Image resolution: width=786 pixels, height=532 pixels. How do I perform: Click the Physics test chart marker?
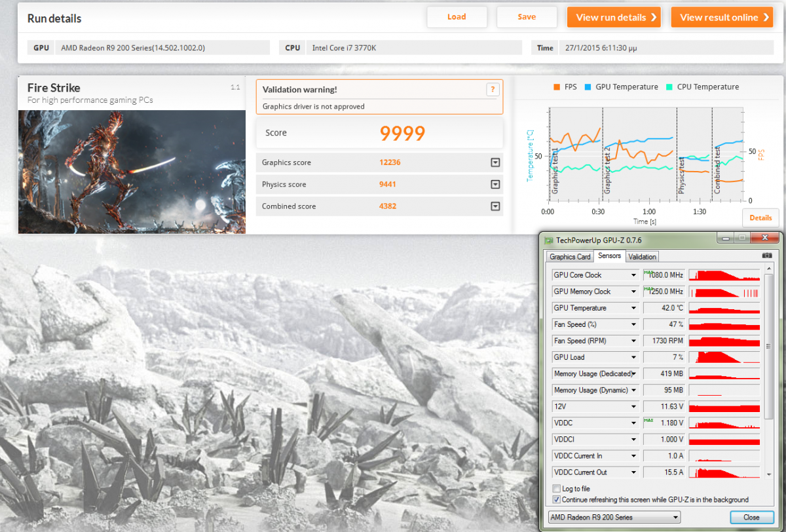(682, 176)
